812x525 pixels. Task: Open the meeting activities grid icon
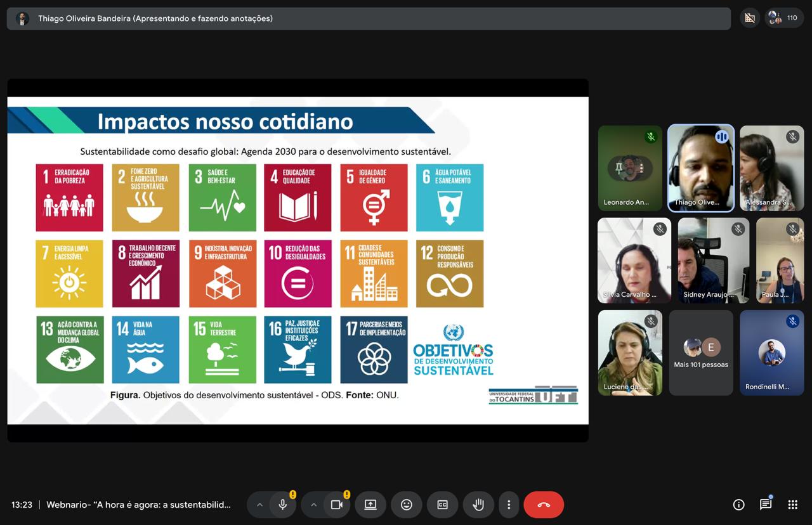(x=792, y=504)
